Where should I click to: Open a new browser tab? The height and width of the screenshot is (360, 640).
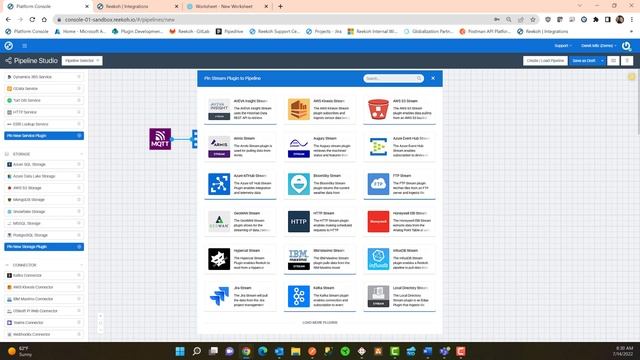click(280, 7)
